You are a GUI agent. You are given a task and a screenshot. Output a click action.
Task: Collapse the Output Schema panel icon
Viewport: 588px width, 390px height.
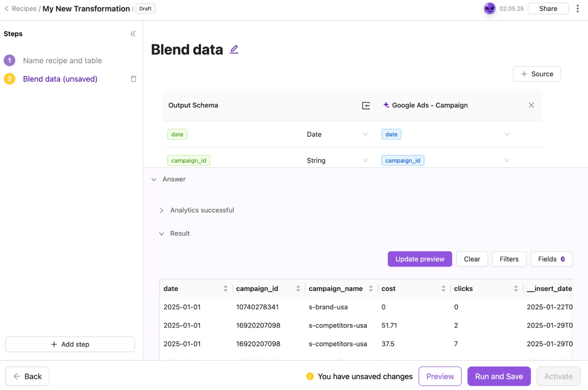[366, 105]
